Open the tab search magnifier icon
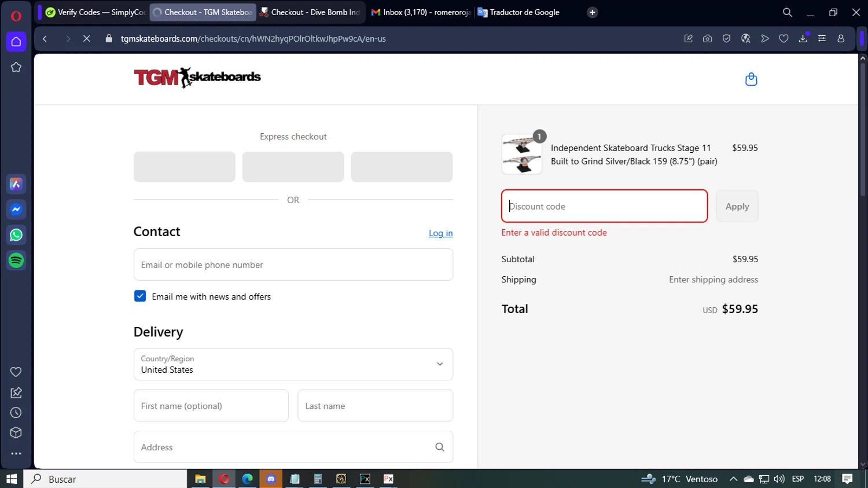The image size is (868, 488). (787, 12)
